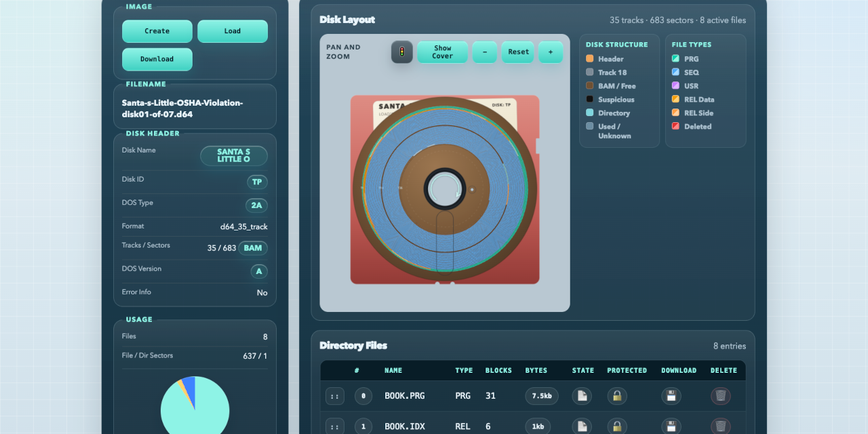Viewport: 868px width, 434px height.
Task: Click drag handle for BOOK.IDX row
Action: 334,427
